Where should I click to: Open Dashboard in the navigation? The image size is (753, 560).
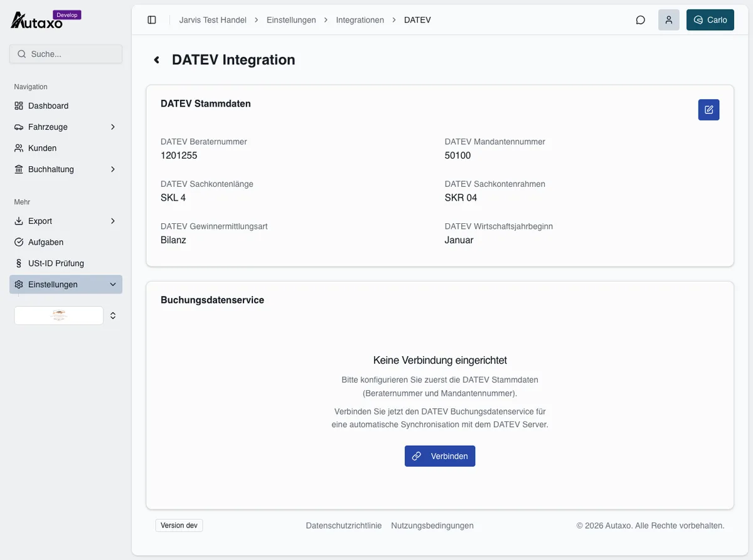tap(66, 106)
